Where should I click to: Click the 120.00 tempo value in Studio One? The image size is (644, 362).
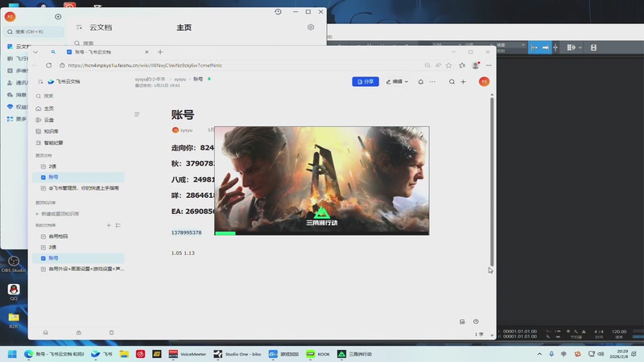(619, 331)
